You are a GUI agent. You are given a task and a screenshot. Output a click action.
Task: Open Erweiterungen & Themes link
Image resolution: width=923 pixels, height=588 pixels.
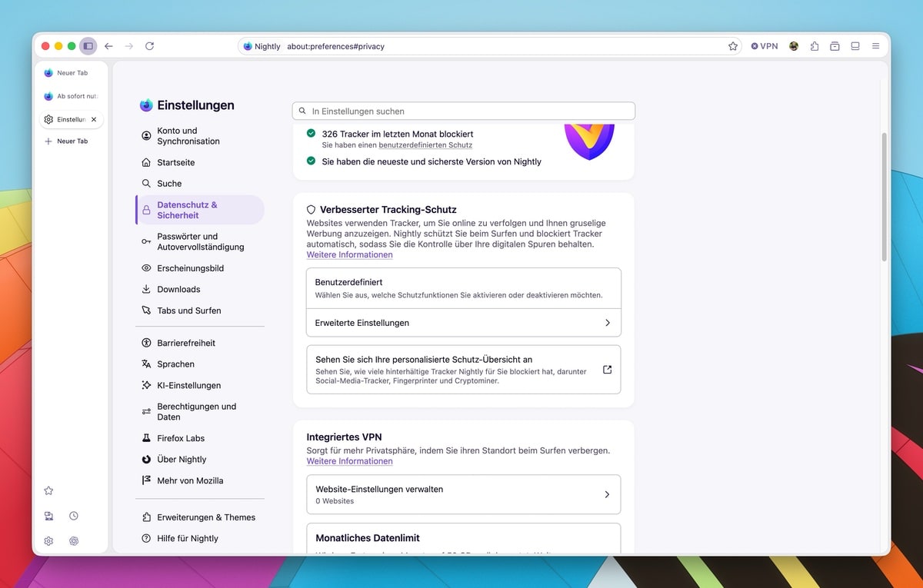click(x=200, y=517)
